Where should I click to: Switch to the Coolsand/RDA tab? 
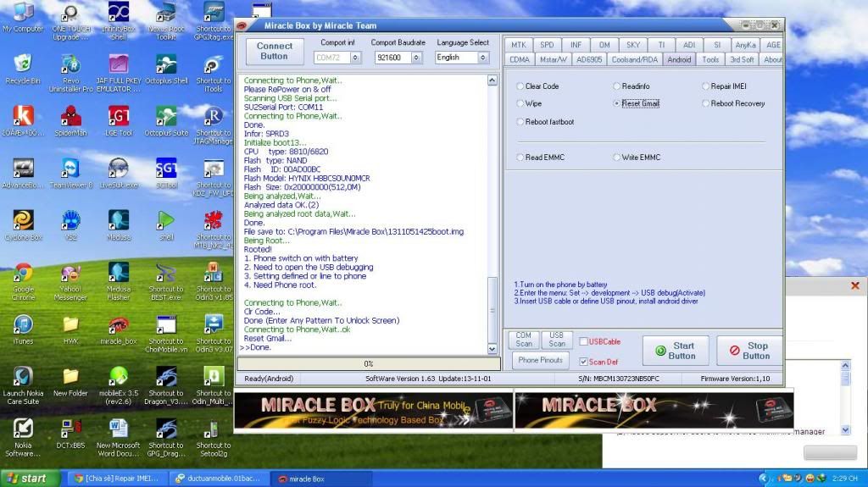tap(634, 59)
